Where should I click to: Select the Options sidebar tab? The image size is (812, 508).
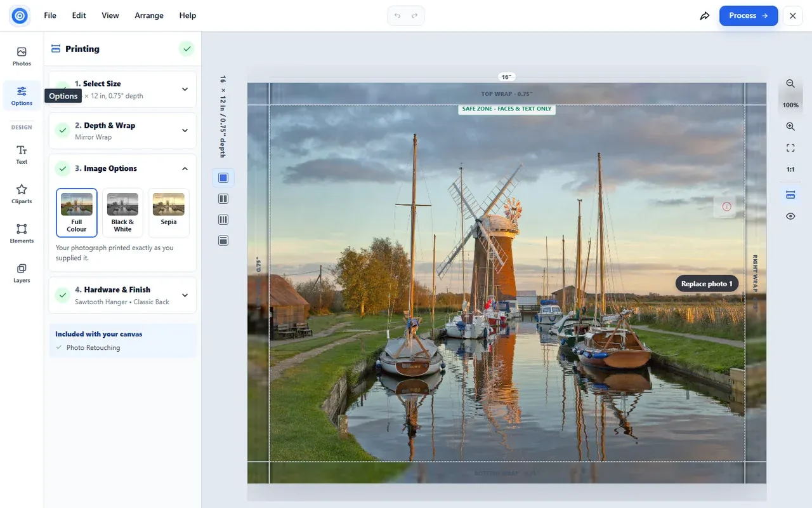pos(22,95)
